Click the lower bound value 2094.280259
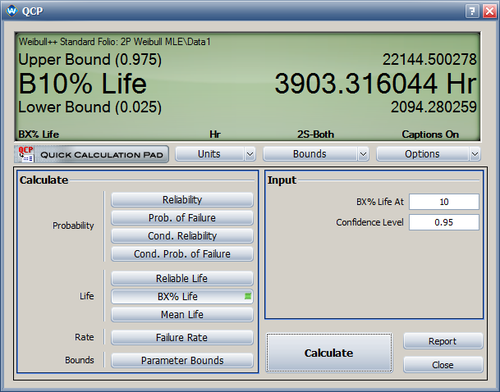 434,107
